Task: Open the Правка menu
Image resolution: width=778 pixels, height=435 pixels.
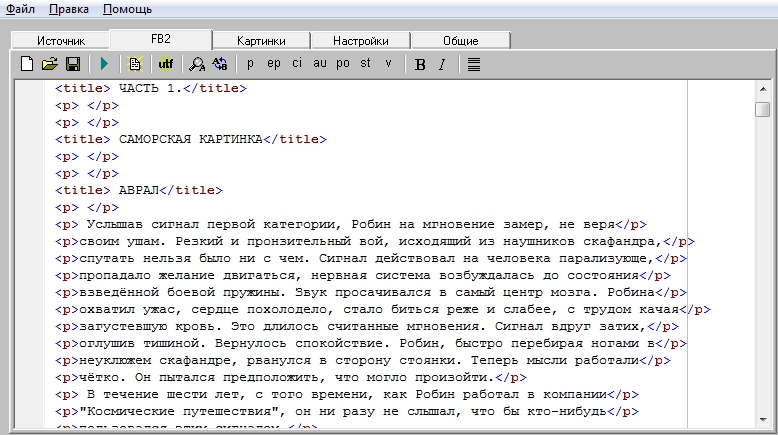Action: [x=68, y=9]
